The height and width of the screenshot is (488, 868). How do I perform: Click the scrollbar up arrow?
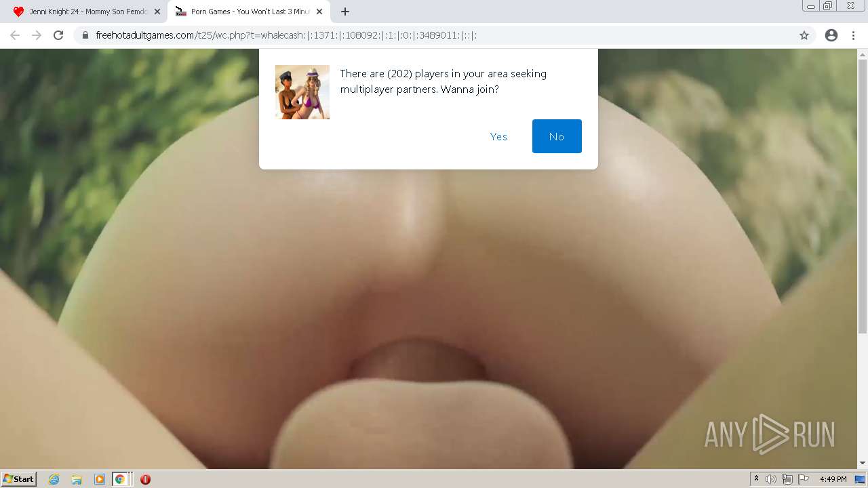863,54
